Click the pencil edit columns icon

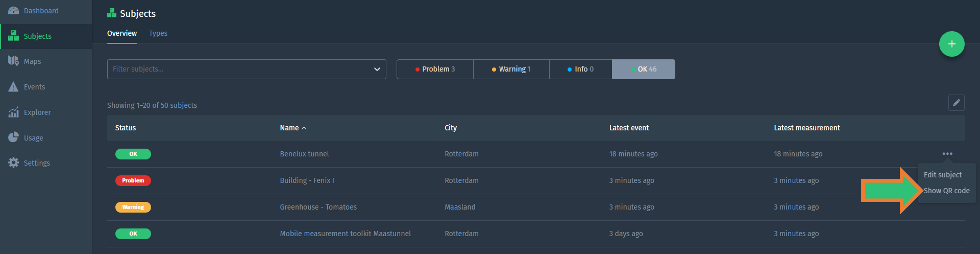click(956, 103)
